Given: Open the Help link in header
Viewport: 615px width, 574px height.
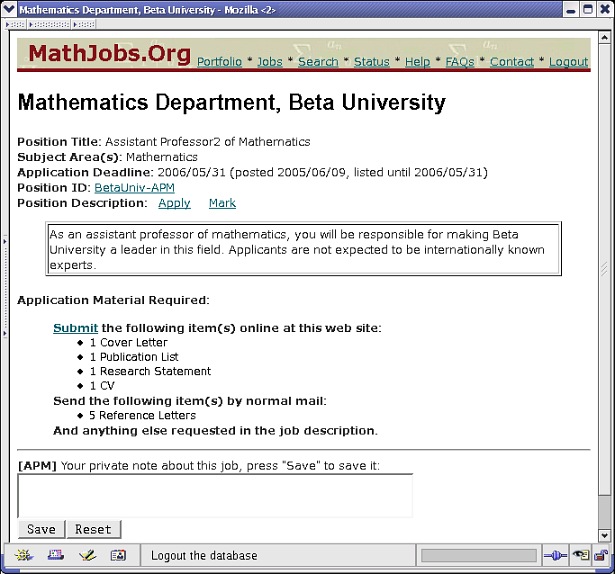Looking at the screenshot, I should (x=417, y=62).
